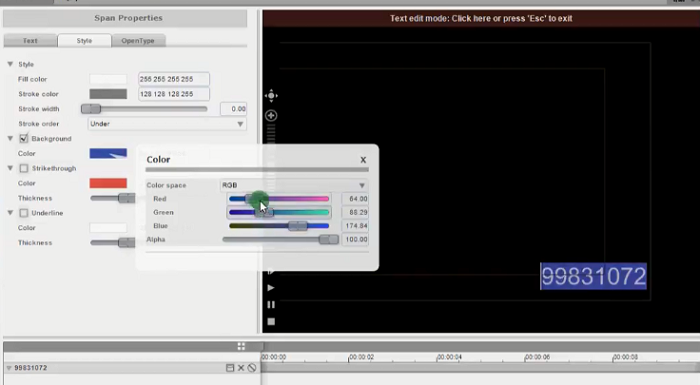Click the gray Stroke color swatch
The image size is (700, 385).
point(108,94)
